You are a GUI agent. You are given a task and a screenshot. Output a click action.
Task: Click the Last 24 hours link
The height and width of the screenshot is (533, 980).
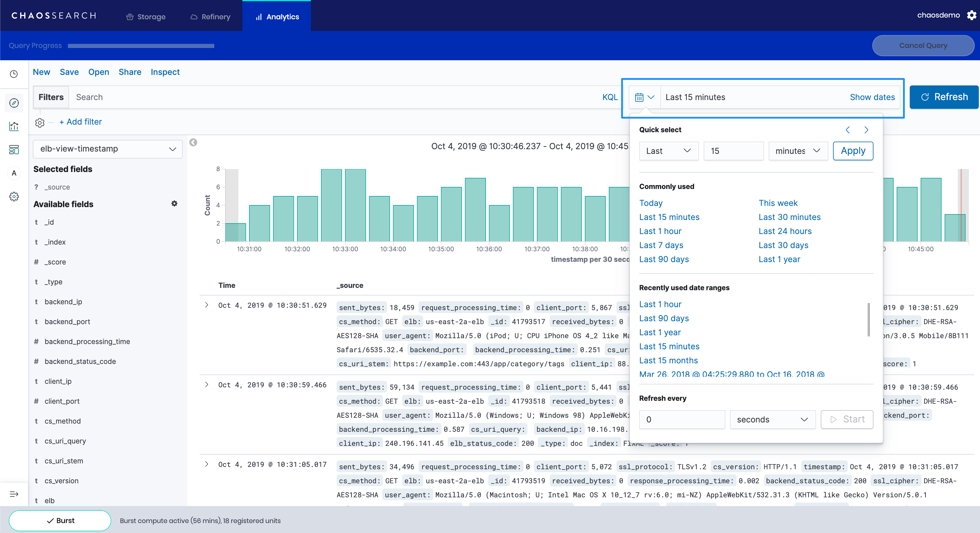(x=785, y=231)
